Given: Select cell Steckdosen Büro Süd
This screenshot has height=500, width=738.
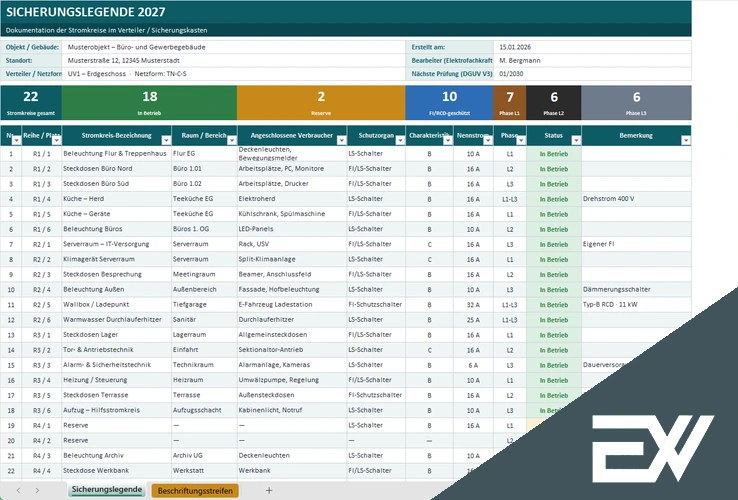Looking at the screenshot, I should (116, 184).
